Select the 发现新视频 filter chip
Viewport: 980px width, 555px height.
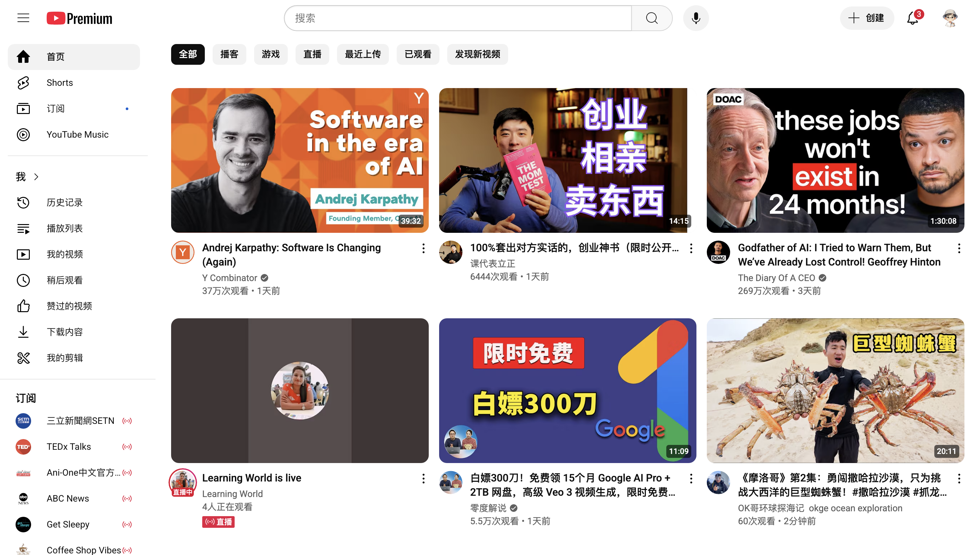[x=478, y=54]
